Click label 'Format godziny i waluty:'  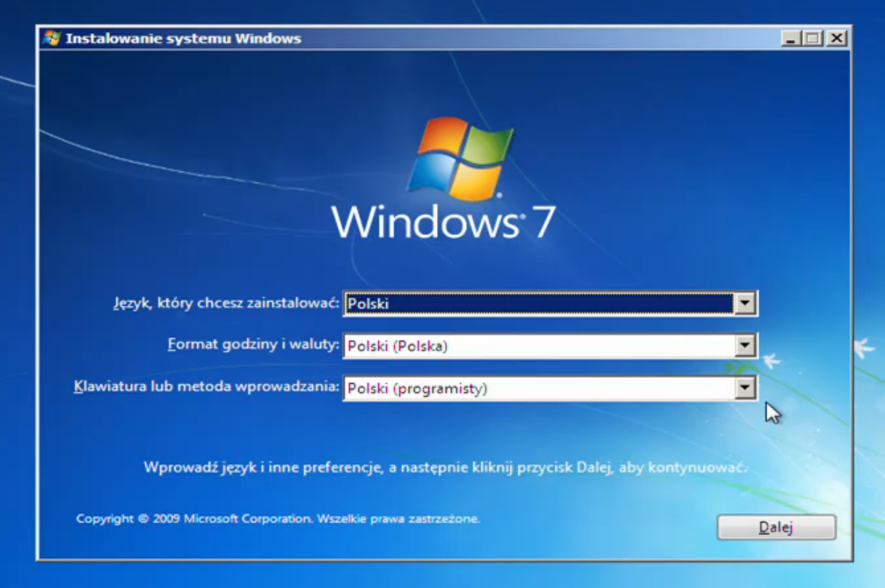[x=254, y=345]
